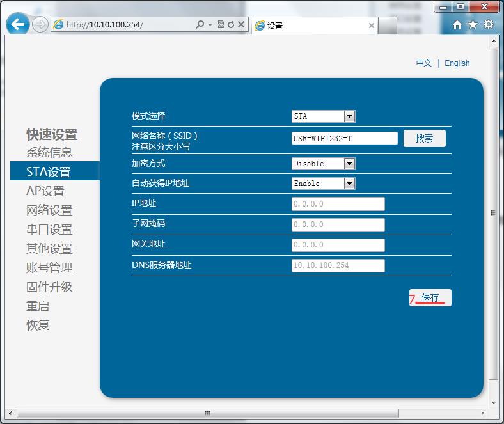Expand the 模式选择 STA dropdown

click(x=349, y=116)
